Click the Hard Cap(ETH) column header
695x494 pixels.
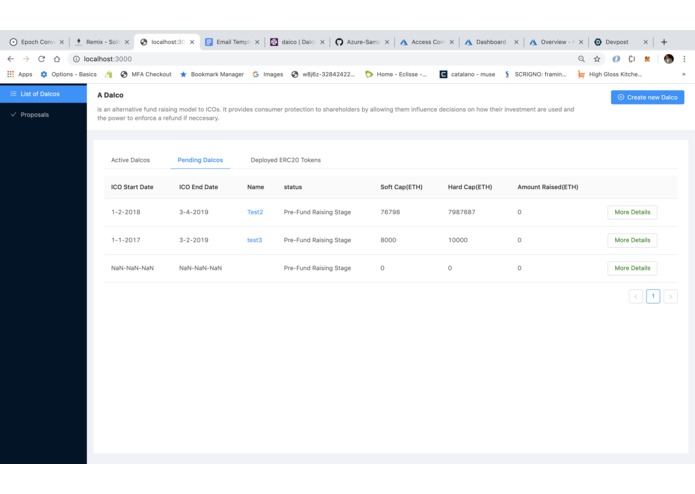click(470, 187)
